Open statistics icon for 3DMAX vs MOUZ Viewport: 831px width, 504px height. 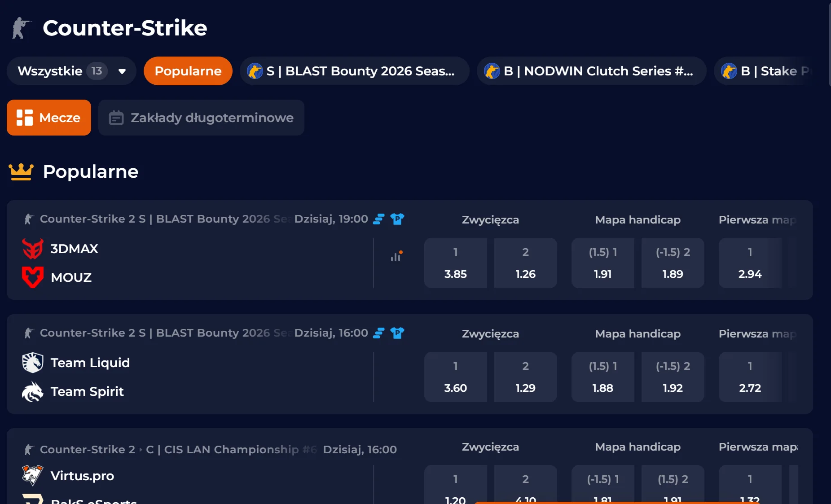click(396, 256)
